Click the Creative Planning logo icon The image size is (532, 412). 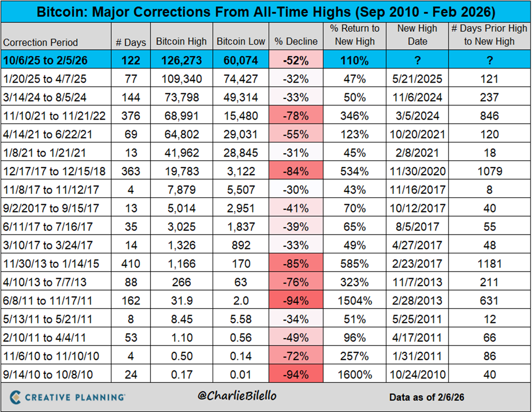coord(15,397)
